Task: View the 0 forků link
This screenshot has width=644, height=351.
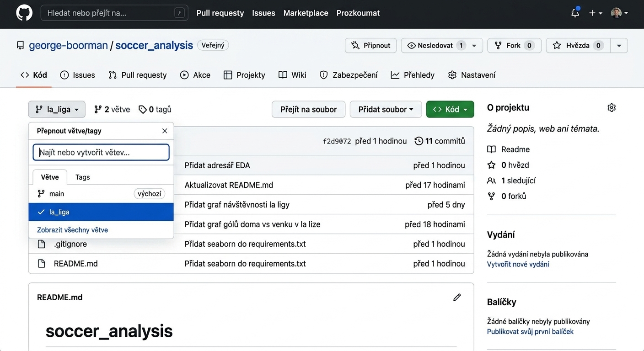Action: 507,196
